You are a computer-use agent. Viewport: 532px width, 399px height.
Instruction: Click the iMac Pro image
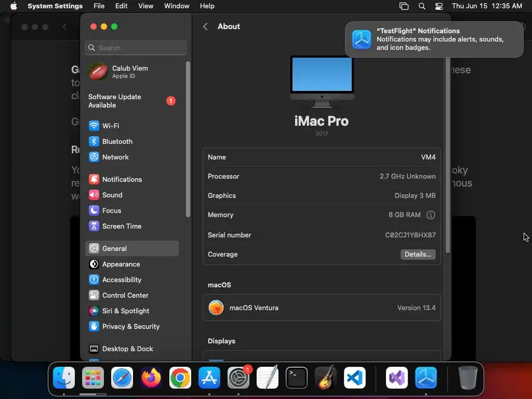(322, 82)
